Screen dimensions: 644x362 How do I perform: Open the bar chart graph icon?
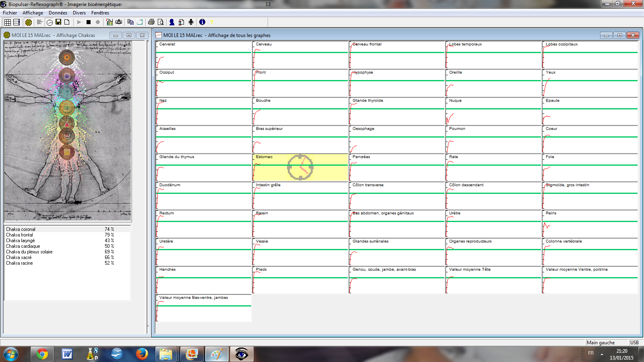point(109,22)
